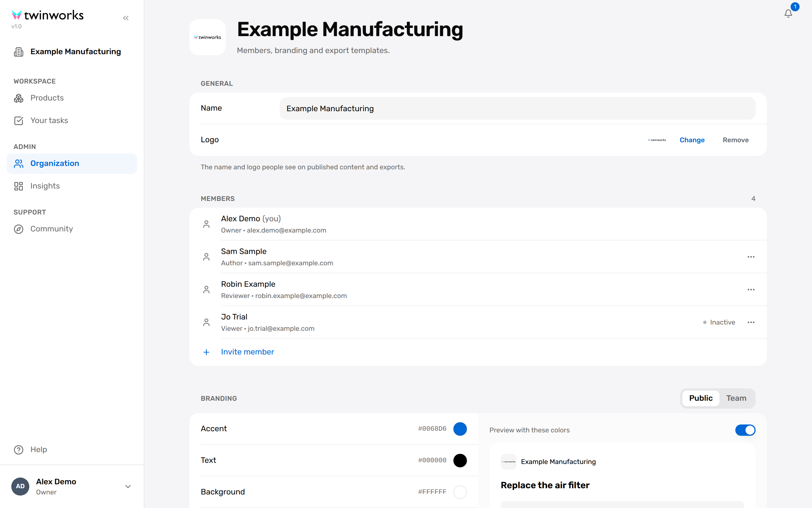
Task: Click the Help question mark icon
Action: click(x=19, y=450)
